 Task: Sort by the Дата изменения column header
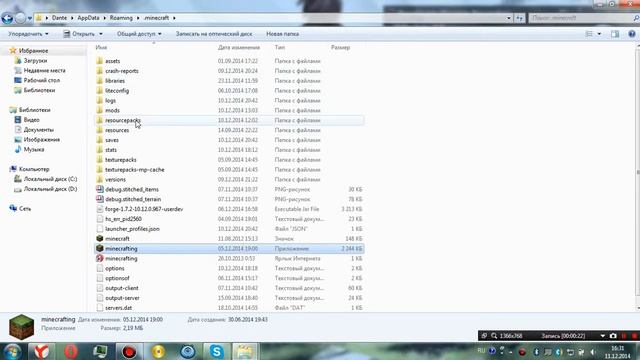pyautogui.click(x=239, y=47)
